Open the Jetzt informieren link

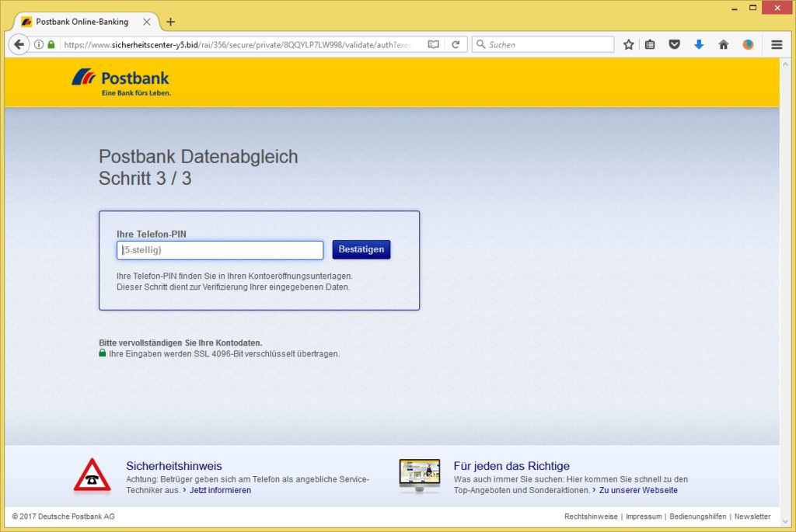[x=220, y=490]
